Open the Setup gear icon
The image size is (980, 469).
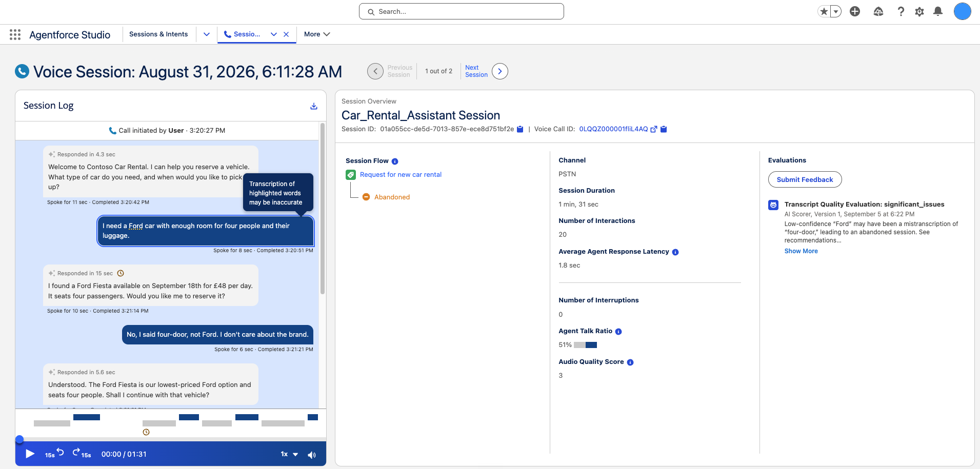point(919,11)
